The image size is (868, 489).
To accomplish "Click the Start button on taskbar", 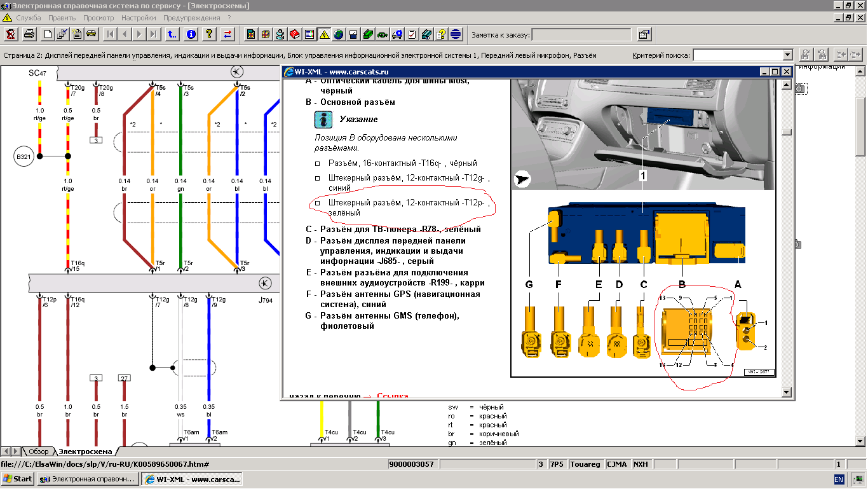I will pos(18,479).
